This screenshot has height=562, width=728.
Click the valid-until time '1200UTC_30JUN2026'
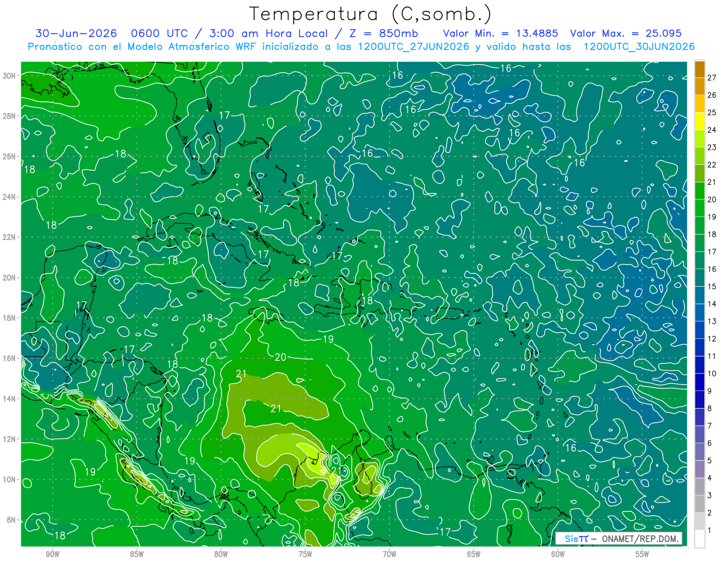(639, 47)
